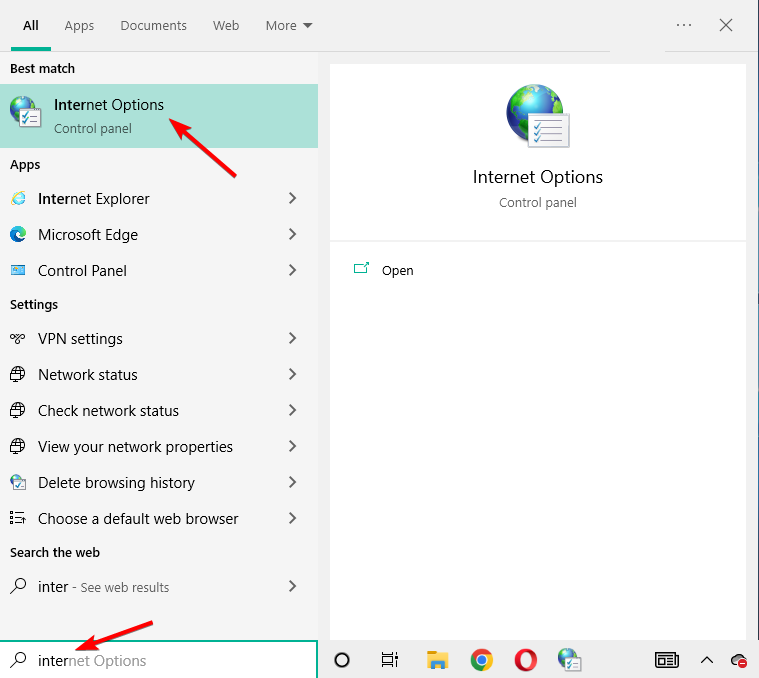
Task: Click the Delete browsing history icon
Action: [18, 482]
